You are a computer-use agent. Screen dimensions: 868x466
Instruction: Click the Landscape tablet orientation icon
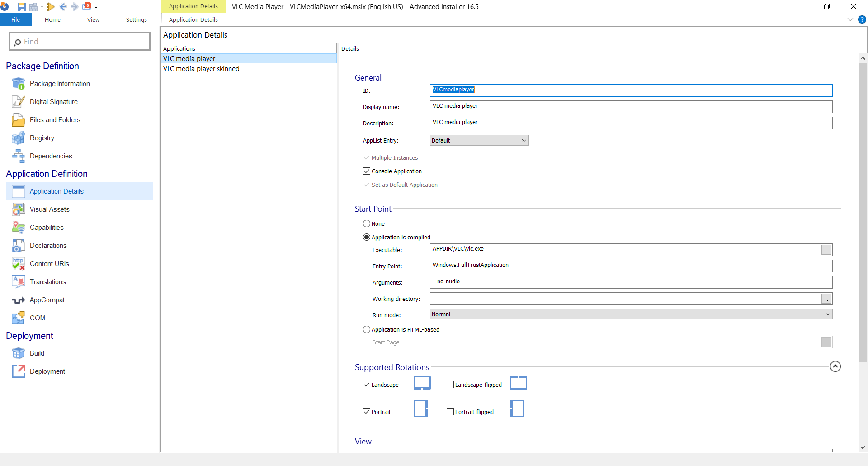(x=422, y=383)
